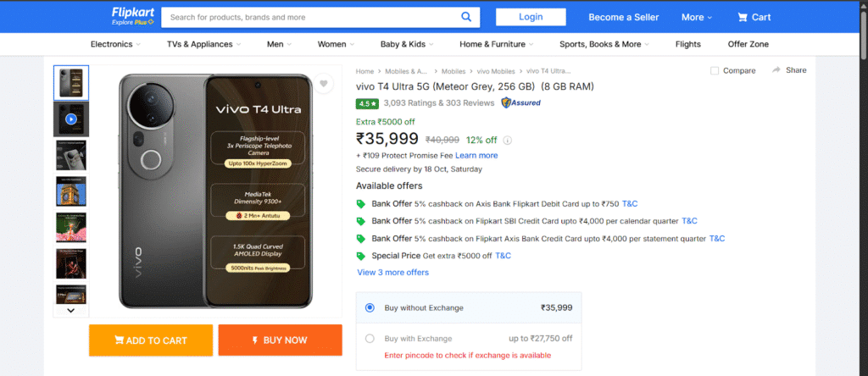Click 'Enter pincode to check if exchange is available'
This screenshot has width=868, height=376.
pyautogui.click(x=468, y=355)
